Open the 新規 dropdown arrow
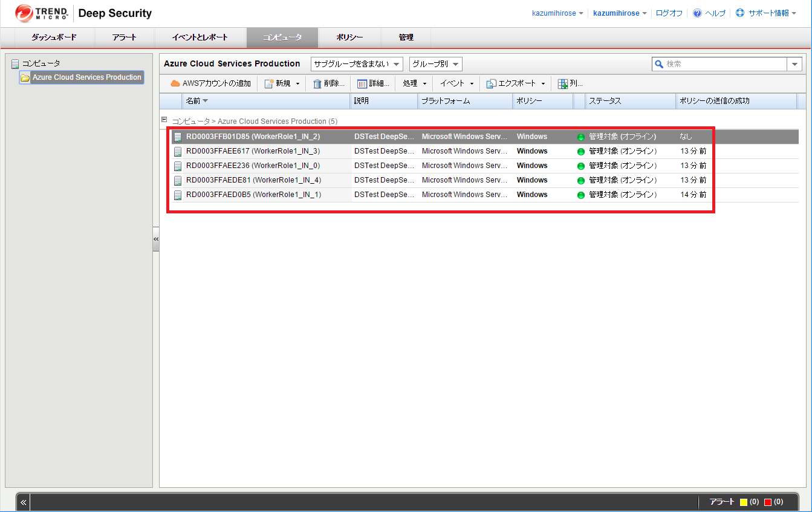Screen dimensions: 812x512 coord(297,83)
